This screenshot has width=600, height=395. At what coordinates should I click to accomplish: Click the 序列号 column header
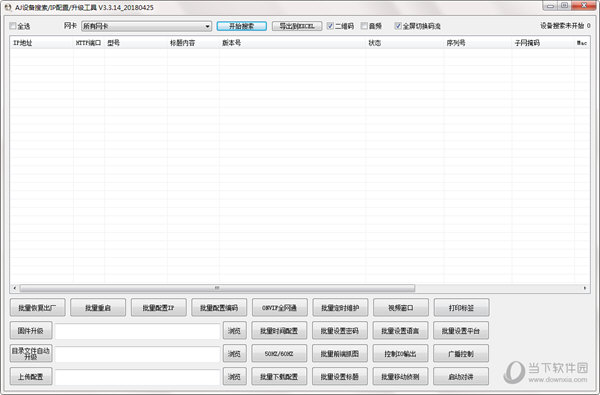click(x=478, y=43)
